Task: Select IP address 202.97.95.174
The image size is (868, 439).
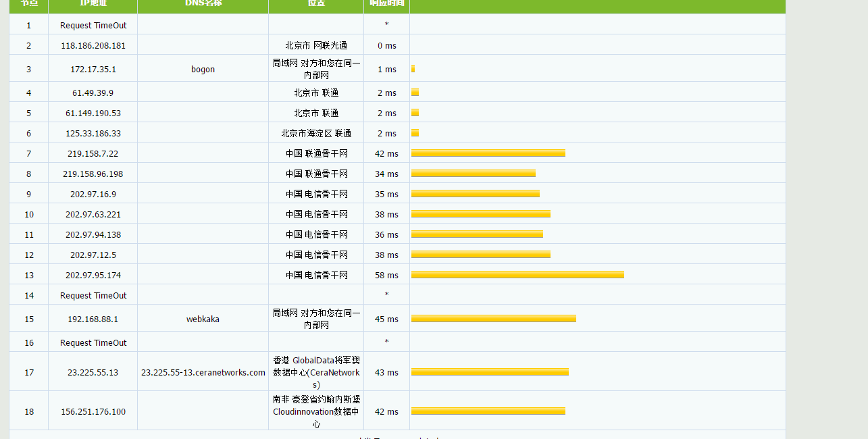Action: (x=93, y=275)
